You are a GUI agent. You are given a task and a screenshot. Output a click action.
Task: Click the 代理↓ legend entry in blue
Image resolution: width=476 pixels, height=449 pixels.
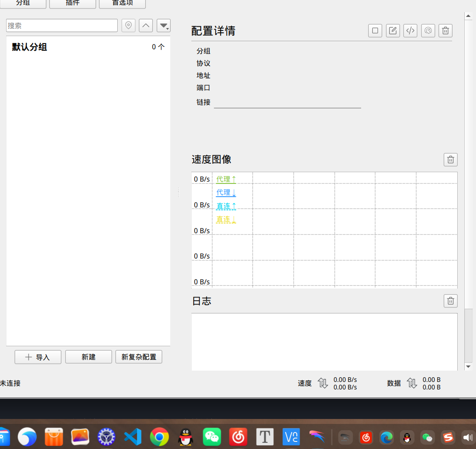coord(226,193)
